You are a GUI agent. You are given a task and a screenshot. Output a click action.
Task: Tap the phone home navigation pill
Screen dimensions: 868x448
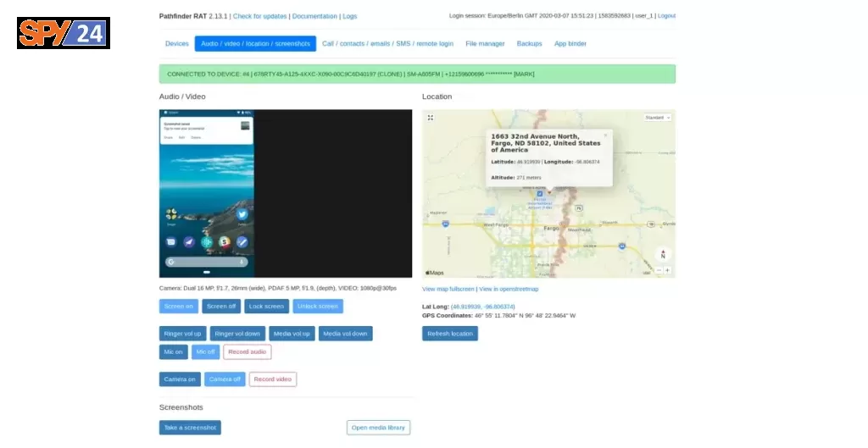coord(207,272)
